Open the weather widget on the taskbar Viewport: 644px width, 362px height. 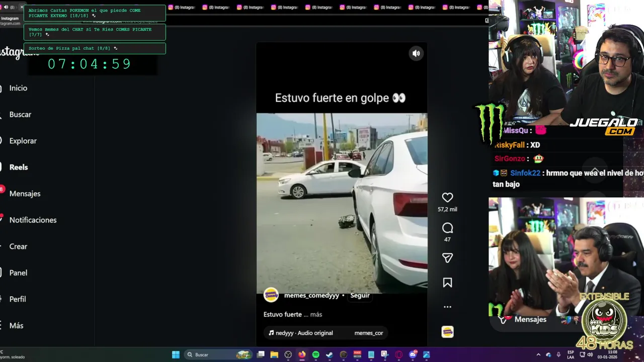[x=13, y=354]
